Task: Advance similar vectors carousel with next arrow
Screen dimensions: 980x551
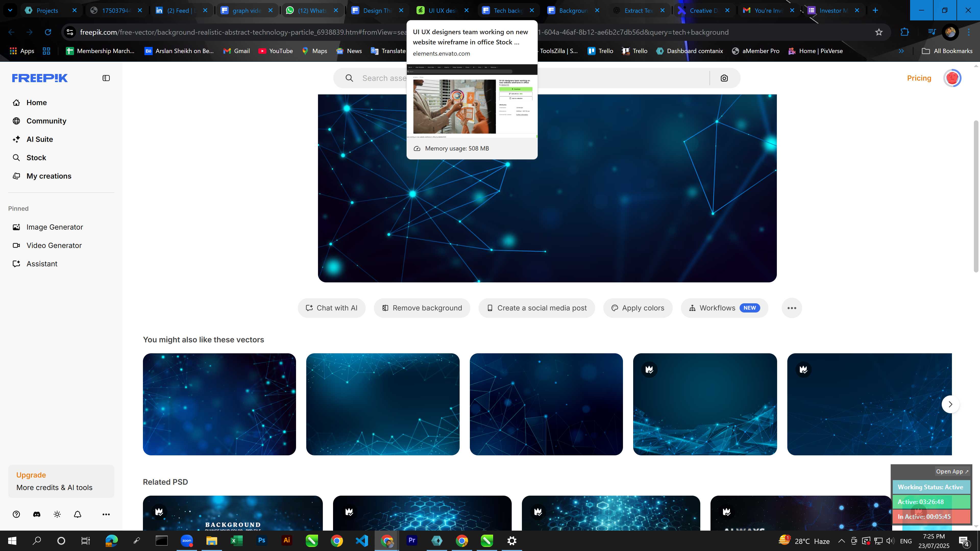Action: (950, 404)
